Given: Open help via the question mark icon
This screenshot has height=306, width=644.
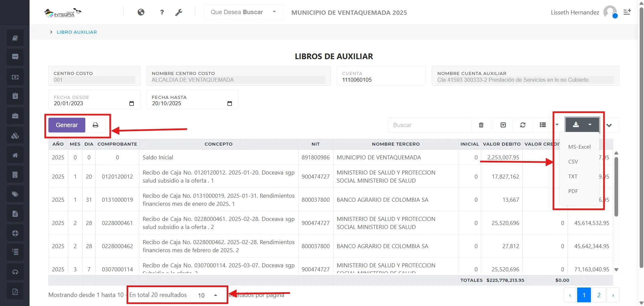Looking at the screenshot, I should pyautogui.click(x=162, y=12).
